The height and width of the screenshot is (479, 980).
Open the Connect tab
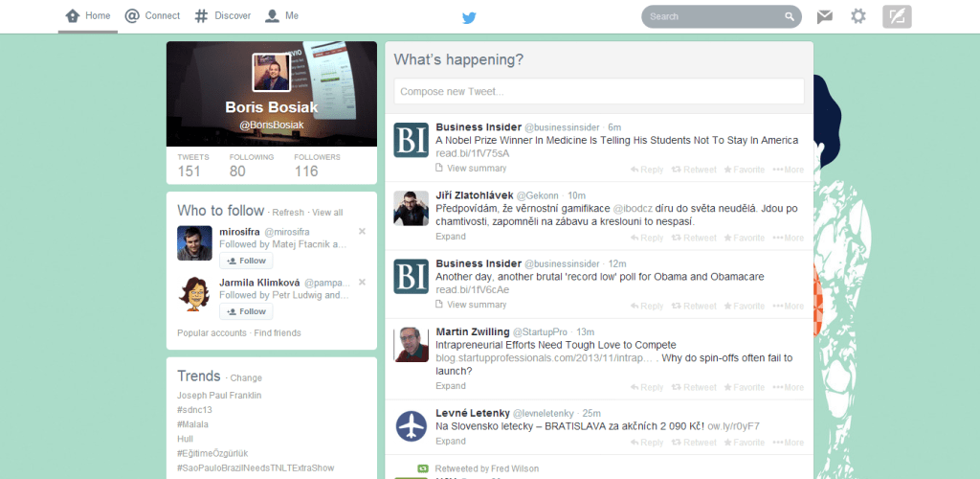point(152,15)
